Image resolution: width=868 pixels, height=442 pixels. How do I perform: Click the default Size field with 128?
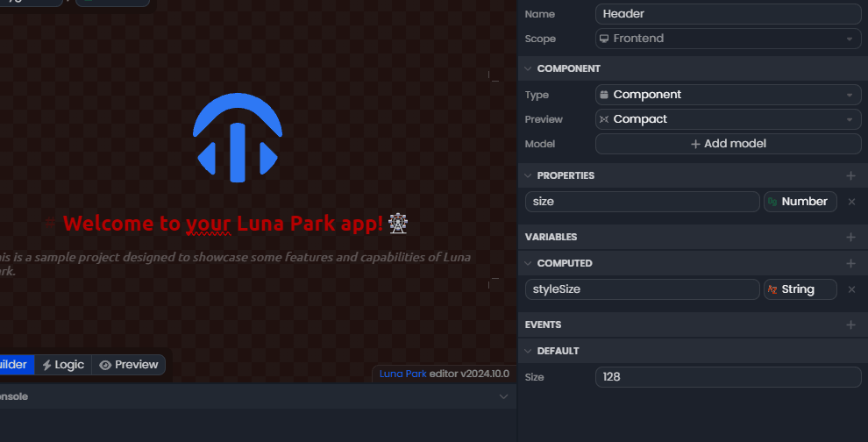click(728, 377)
